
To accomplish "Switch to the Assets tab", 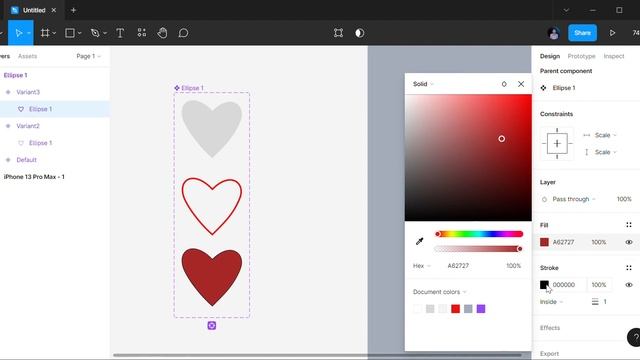I will [x=27, y=56].
